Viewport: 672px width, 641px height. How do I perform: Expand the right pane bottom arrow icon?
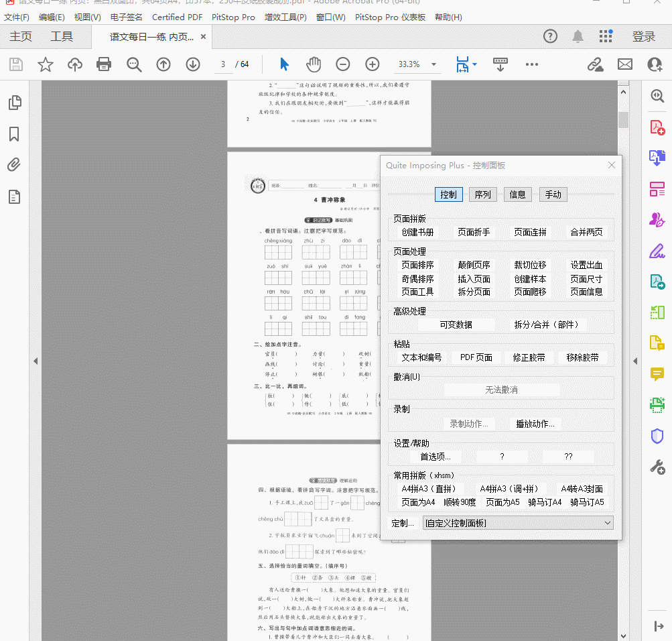pyautogui.click(x=659, y=626)
